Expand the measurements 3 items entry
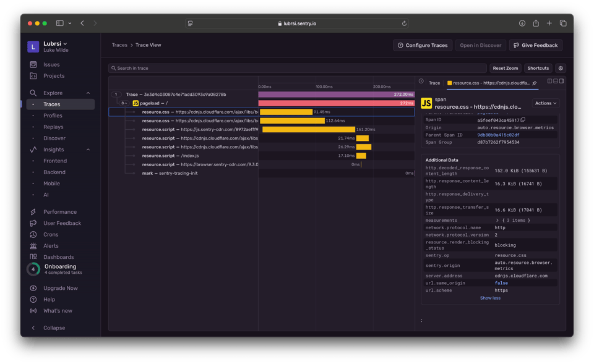Screen dimensions: 594x364 (497, 221)
